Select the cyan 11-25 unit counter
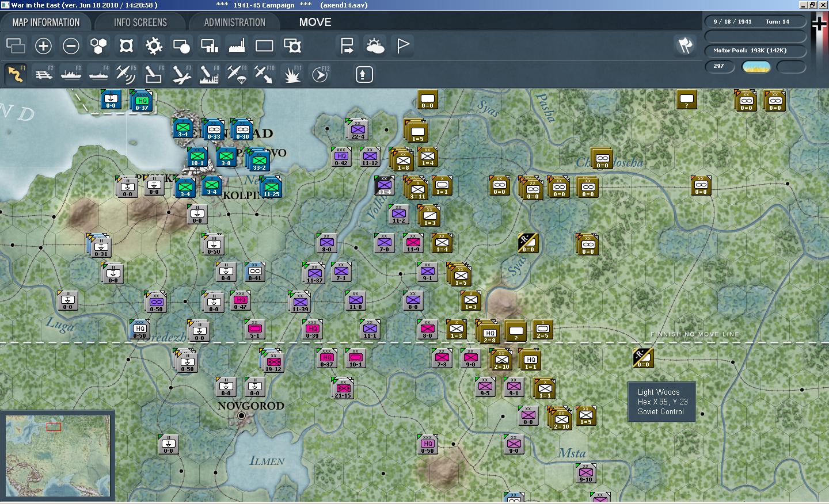 coord(271,187)
